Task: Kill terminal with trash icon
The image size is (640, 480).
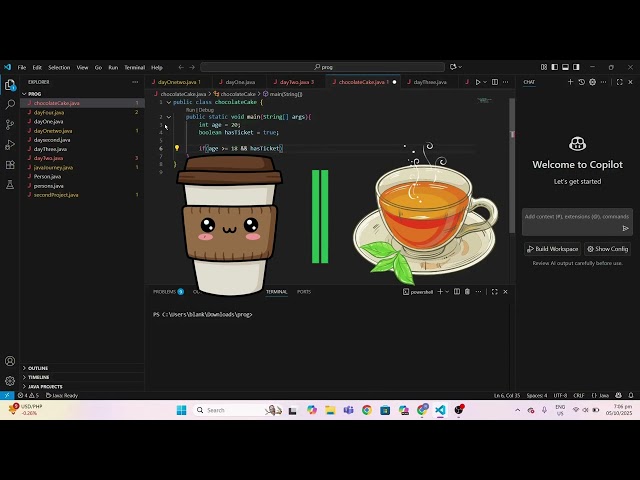Action: tap(467, 291)
